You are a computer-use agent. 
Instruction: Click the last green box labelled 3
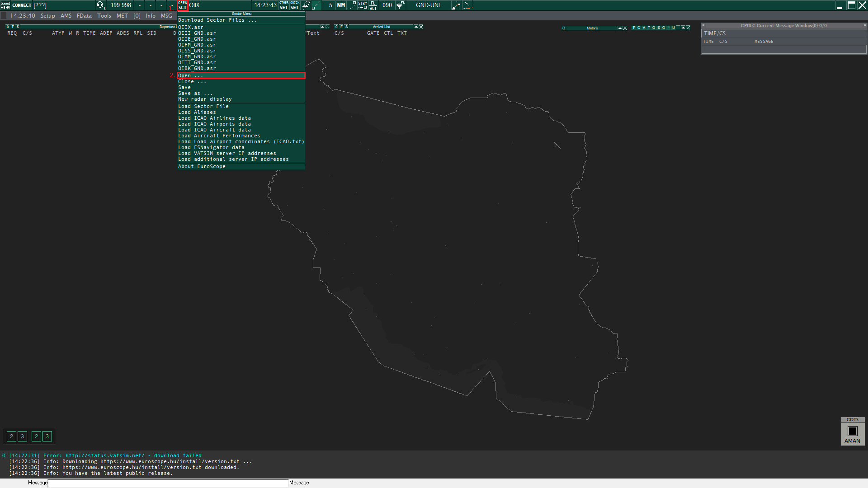click(47, 436)
